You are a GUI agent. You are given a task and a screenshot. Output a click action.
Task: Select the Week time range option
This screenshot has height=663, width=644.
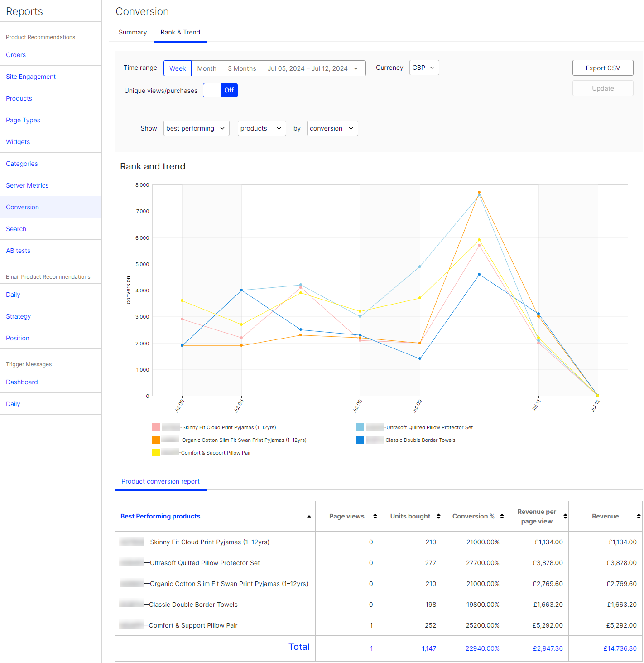pyautogui.click(x=178, y=68)
